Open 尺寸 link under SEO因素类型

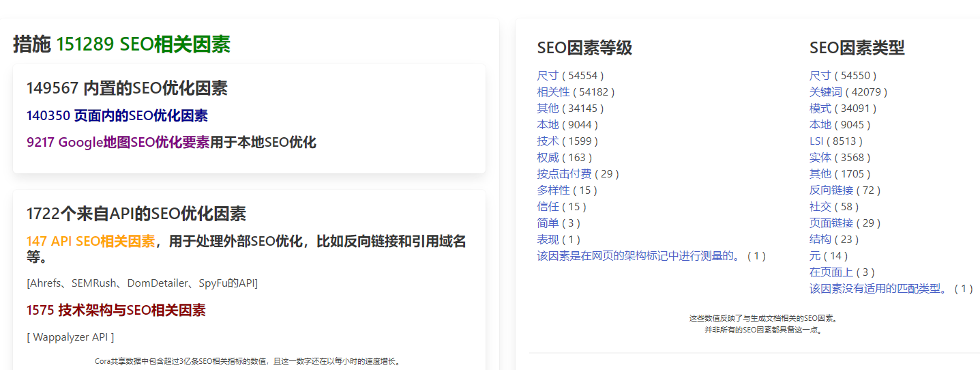(820, 76)
